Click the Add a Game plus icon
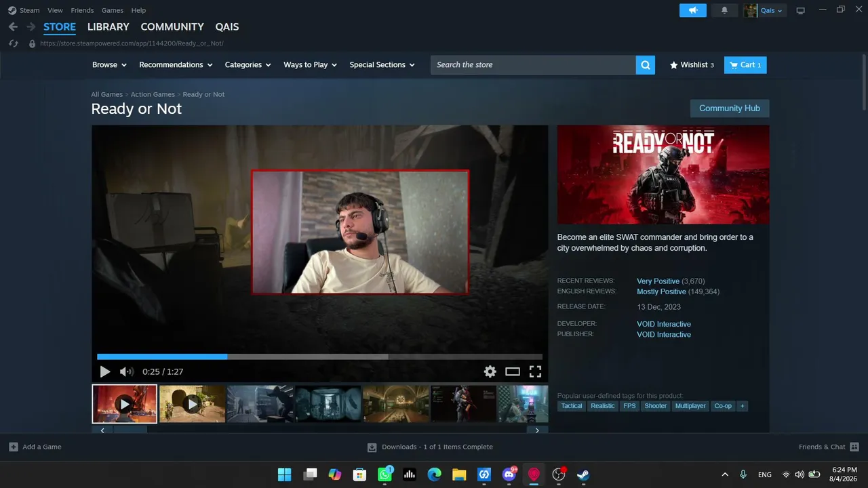The height and width of the screenshot is (488, 868). [x=14, y=447]
